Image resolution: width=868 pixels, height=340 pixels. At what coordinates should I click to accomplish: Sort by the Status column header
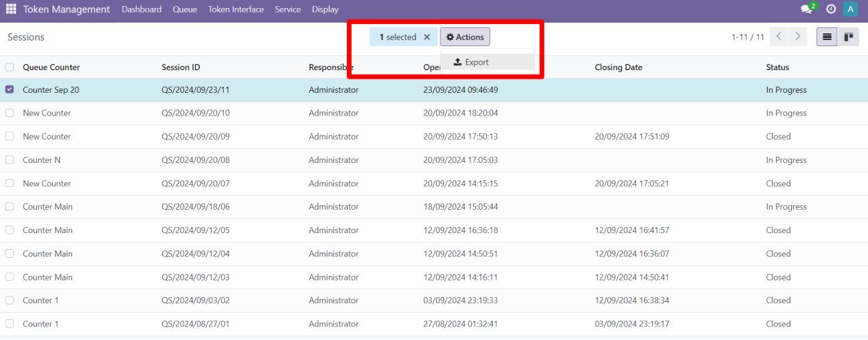[x=777, y=67]
